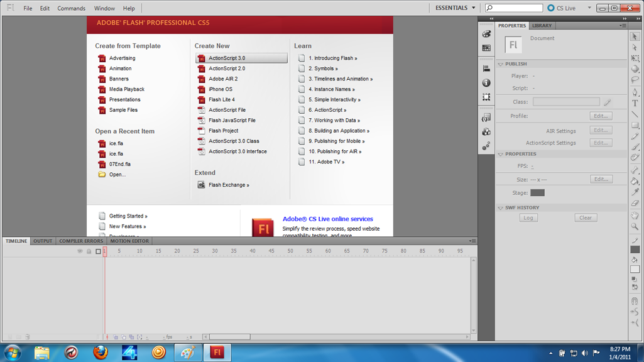This screenshot has width=644, height=362.
Task: Toggle show all layers as outlines
Action: [98, 251]
